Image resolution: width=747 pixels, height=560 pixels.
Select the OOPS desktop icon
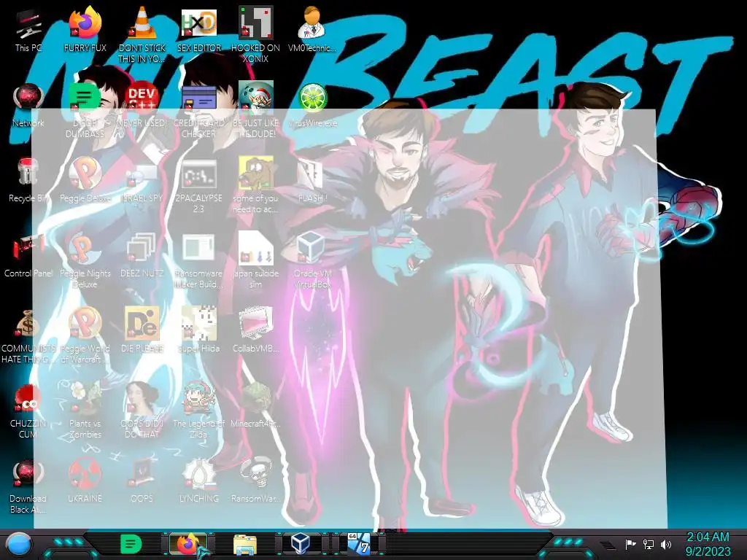point(142,481)
